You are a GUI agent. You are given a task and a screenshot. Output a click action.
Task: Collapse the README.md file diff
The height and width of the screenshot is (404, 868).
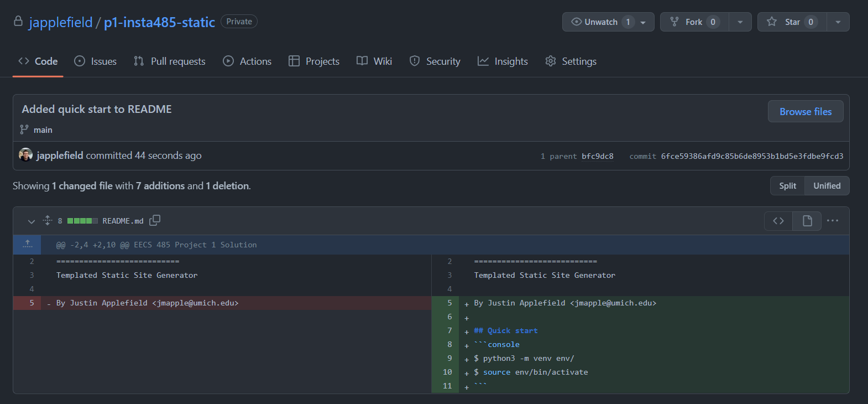tap(31, 221)
